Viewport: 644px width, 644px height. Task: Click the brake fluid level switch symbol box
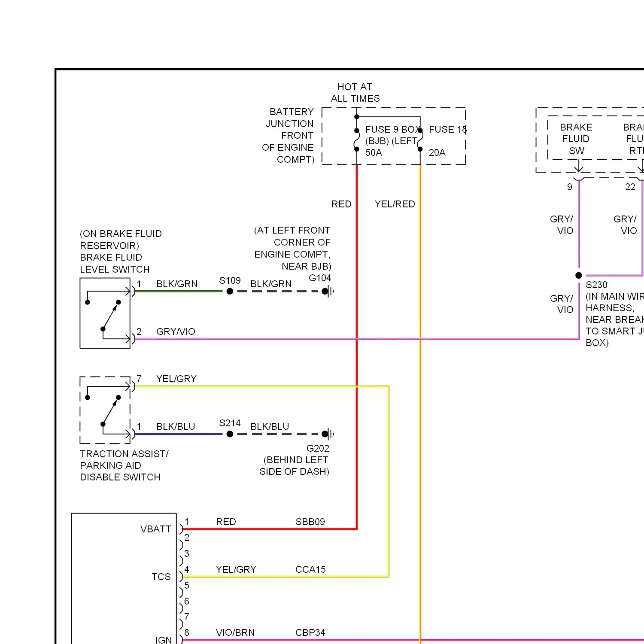(105, 313)
